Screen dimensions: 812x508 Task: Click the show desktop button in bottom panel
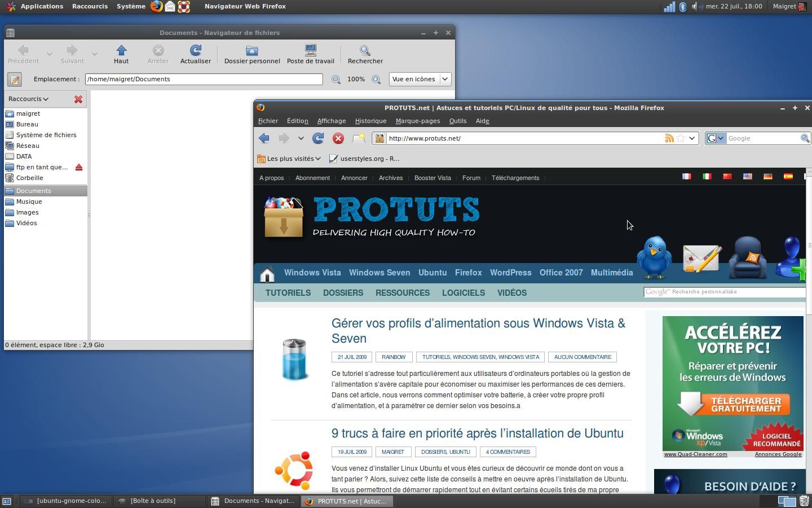click(7, 501)
